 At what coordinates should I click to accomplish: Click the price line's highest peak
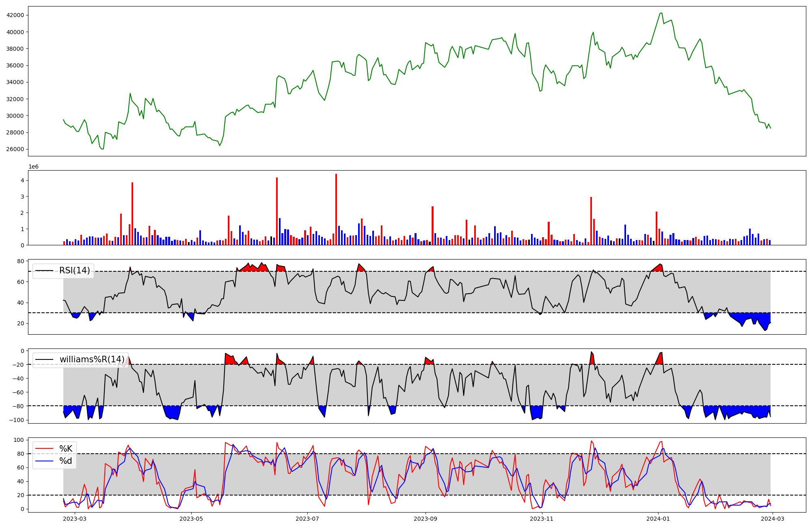(x=661, y=13)
